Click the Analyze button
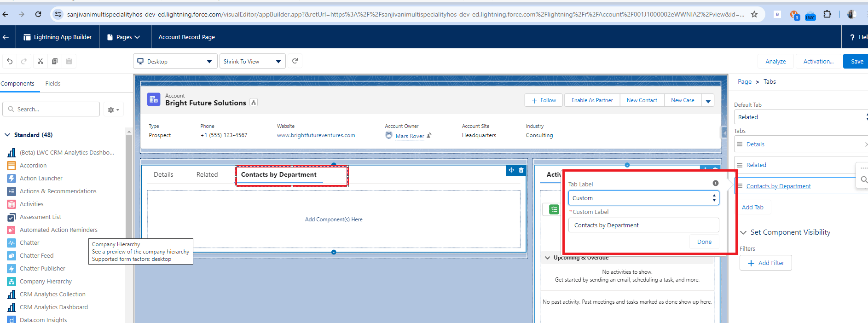This screenshot has height=323, width=868. pos(775,61)
